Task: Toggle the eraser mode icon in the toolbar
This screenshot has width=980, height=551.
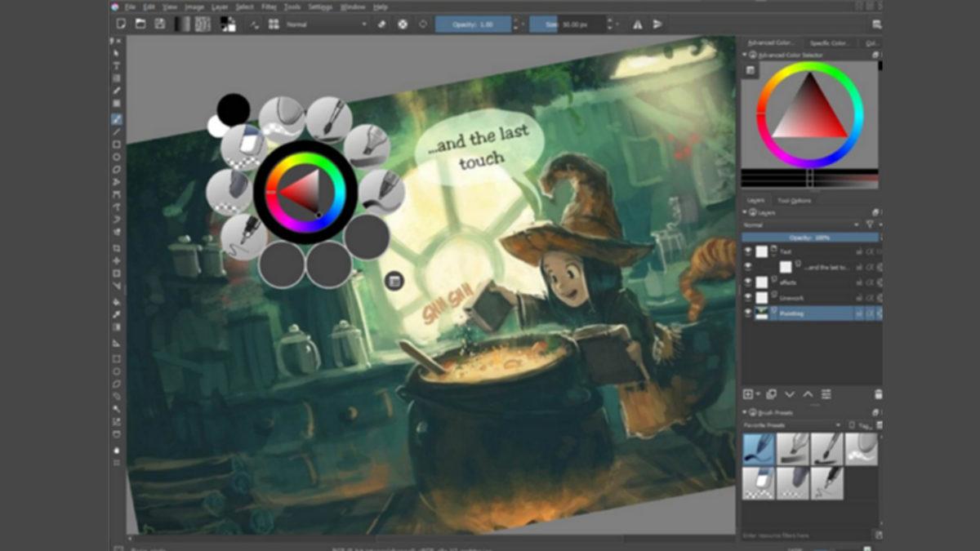Action: [381, 24]
